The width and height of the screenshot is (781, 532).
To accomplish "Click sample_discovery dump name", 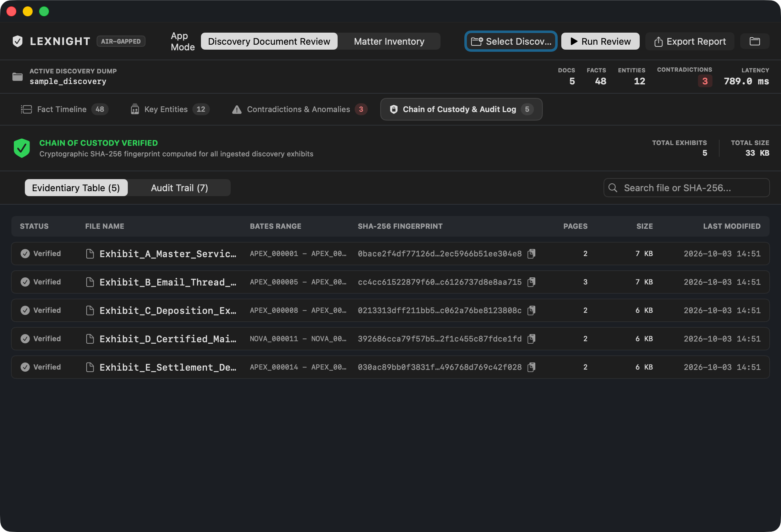I will point(68,81).
